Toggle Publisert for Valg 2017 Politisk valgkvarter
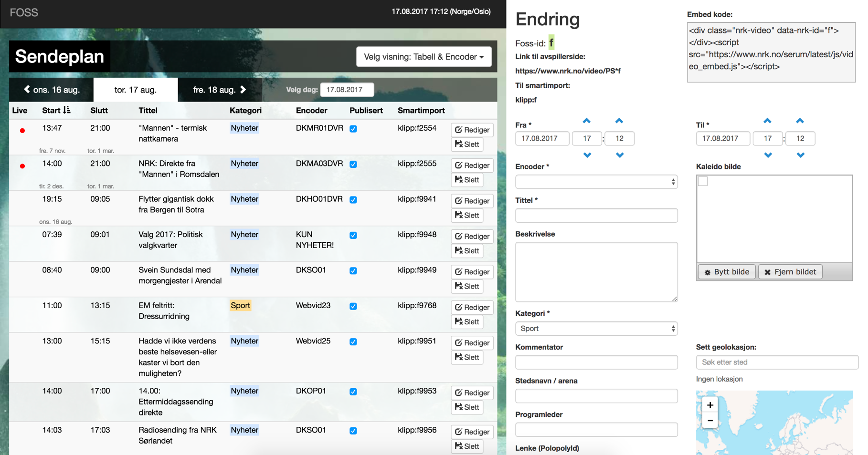868x455 pixels. [353, 235]
